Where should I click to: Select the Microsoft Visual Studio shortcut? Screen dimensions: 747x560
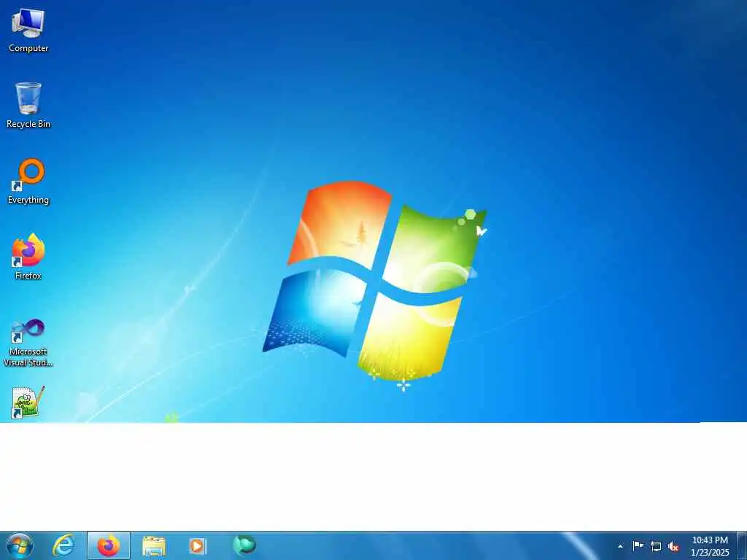click(x=28, y=343)
